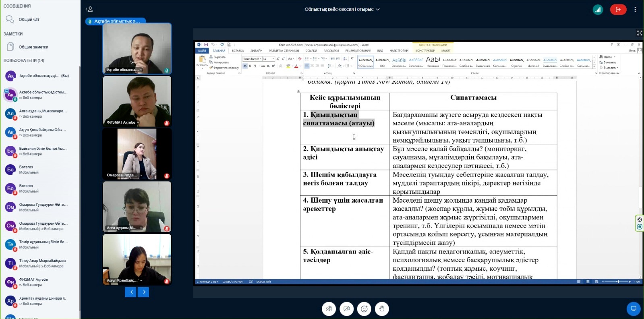Open the ФИЗМАТ Ақтөбе webcam name dropdown

(138, 122)
